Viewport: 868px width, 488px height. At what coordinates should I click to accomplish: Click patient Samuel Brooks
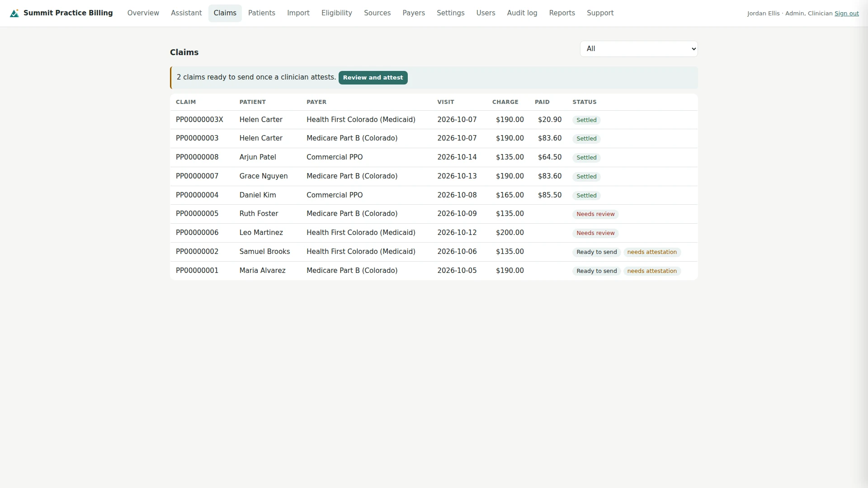click(264, 252)
